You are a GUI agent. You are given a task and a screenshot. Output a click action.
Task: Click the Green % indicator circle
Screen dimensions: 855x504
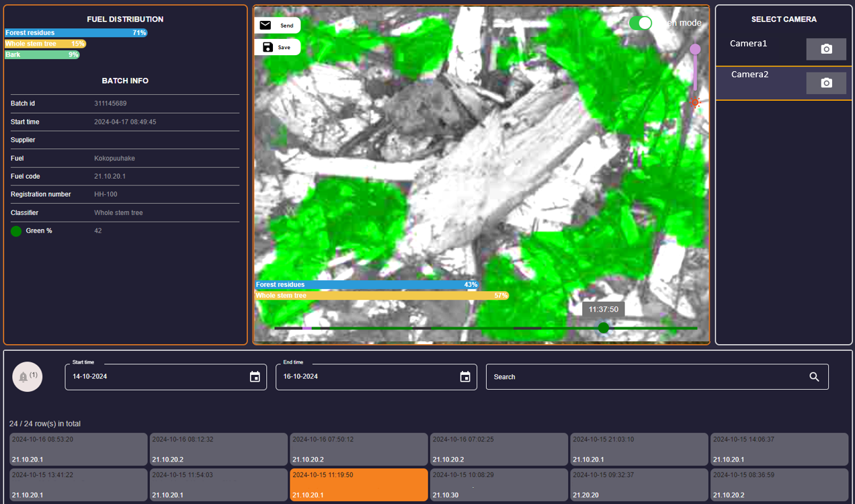tap(16, 231)
